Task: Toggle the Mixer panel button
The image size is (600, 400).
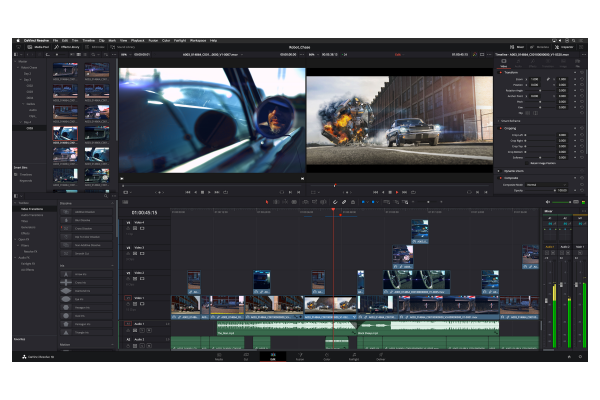Action: (517, 47)
